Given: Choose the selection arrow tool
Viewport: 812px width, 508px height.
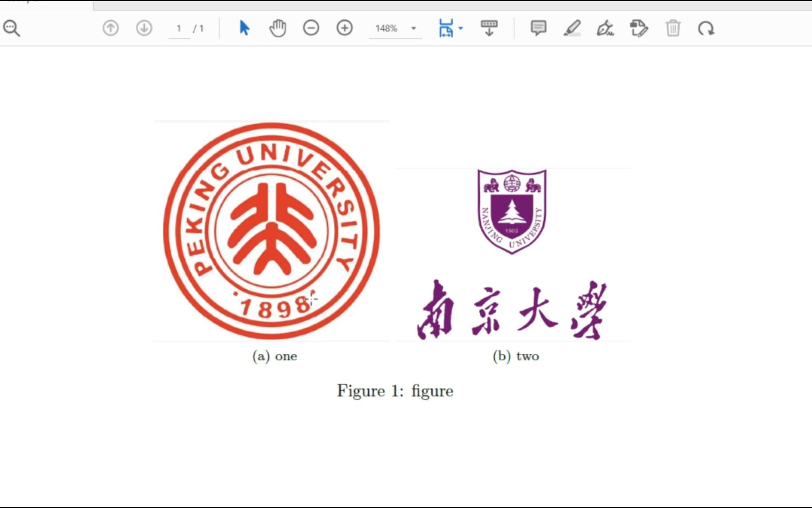Looking at the screenshot, I should click(244, 28).
